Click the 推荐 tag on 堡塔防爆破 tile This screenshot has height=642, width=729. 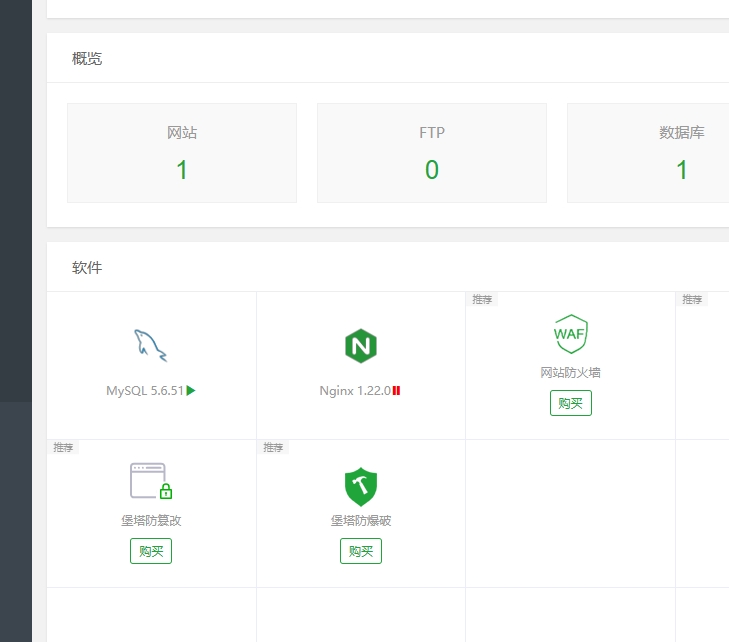[273, 447]
